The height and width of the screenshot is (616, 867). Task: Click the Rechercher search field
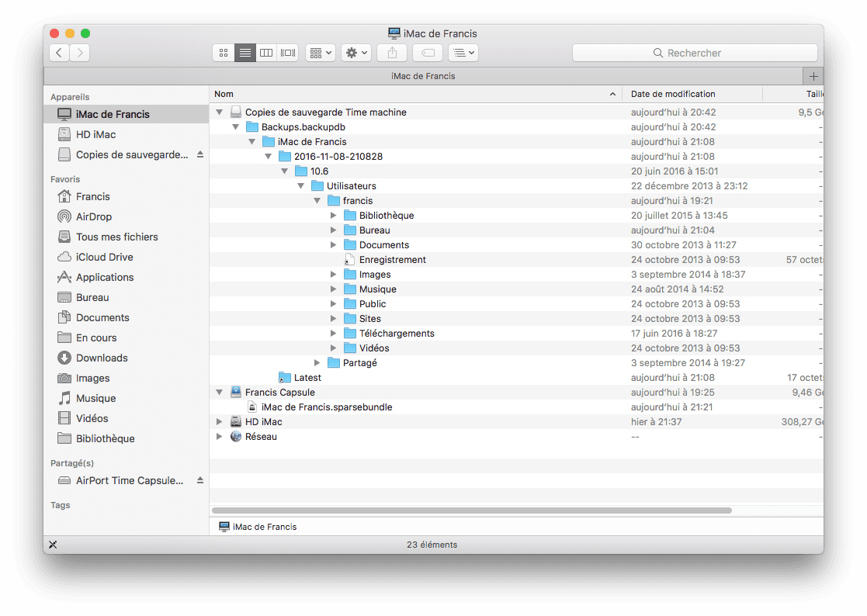click(695, 53)
